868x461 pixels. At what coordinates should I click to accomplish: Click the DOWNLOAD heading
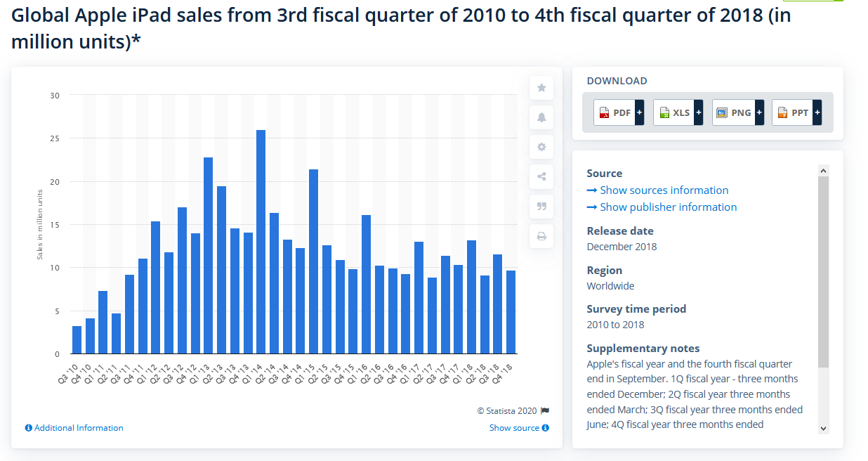pos(617,81)
